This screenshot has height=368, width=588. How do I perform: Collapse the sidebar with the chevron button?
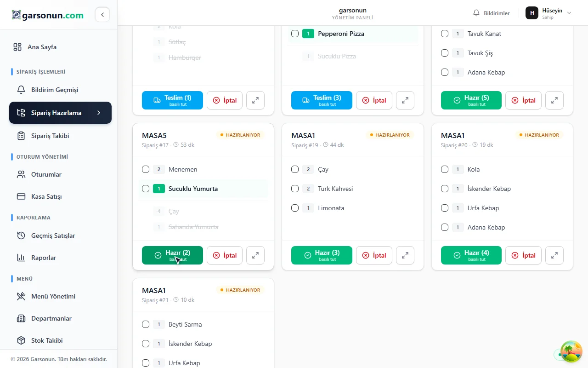point(102,15)
